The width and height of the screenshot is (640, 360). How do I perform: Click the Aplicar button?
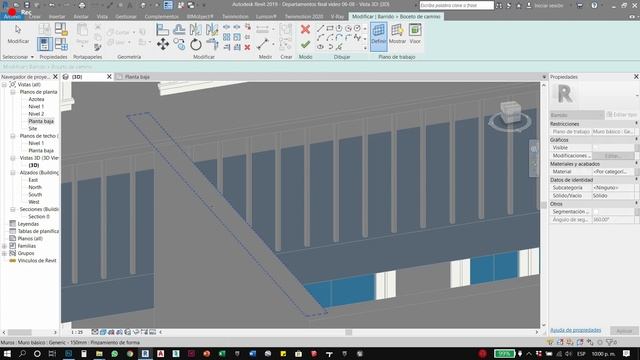point(624,331)
